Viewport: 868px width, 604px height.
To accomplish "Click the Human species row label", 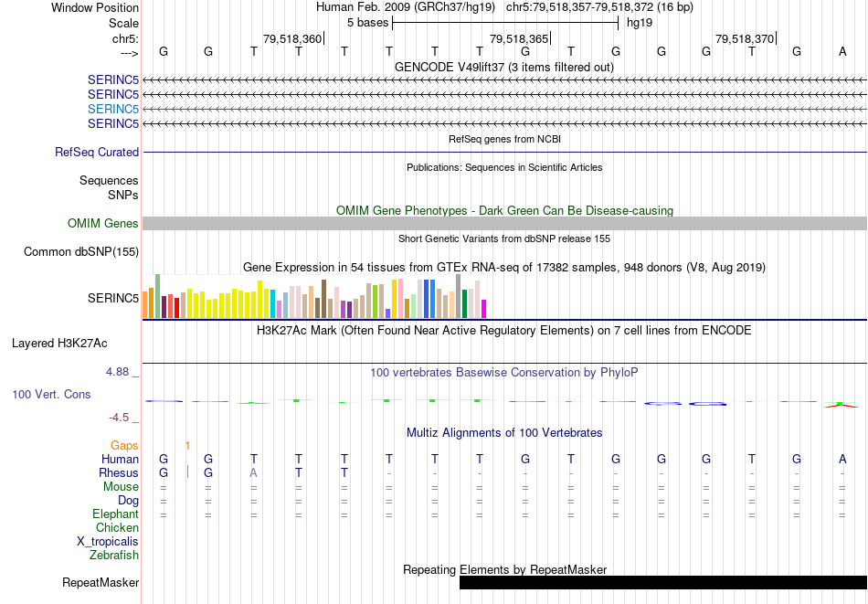I will [x=120, y=459].
